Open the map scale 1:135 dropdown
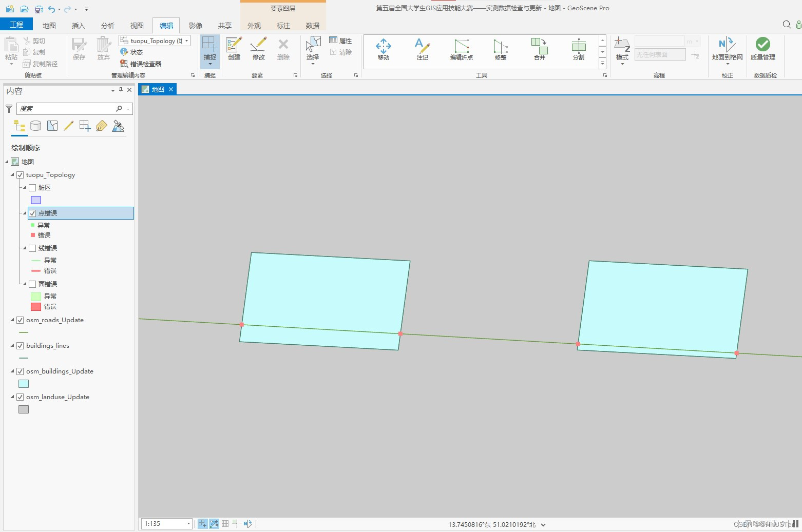Screen dimensions: 802x532 pyautogui.click(x=188, y=523)
